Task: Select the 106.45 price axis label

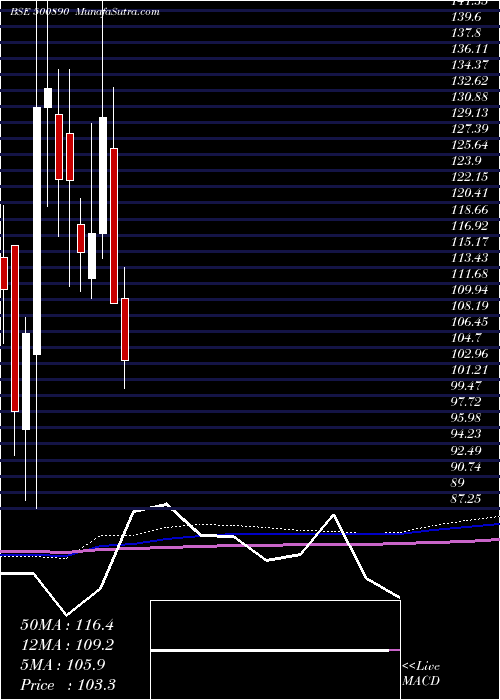Action: tap(469, 322)
